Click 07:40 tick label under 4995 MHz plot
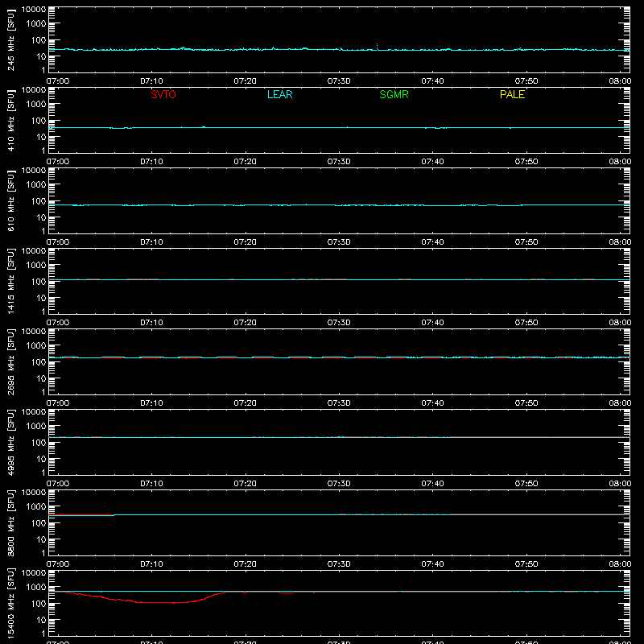Image resolution: width=644 pixels, height=644 pixels. click(x=432, y=484)
